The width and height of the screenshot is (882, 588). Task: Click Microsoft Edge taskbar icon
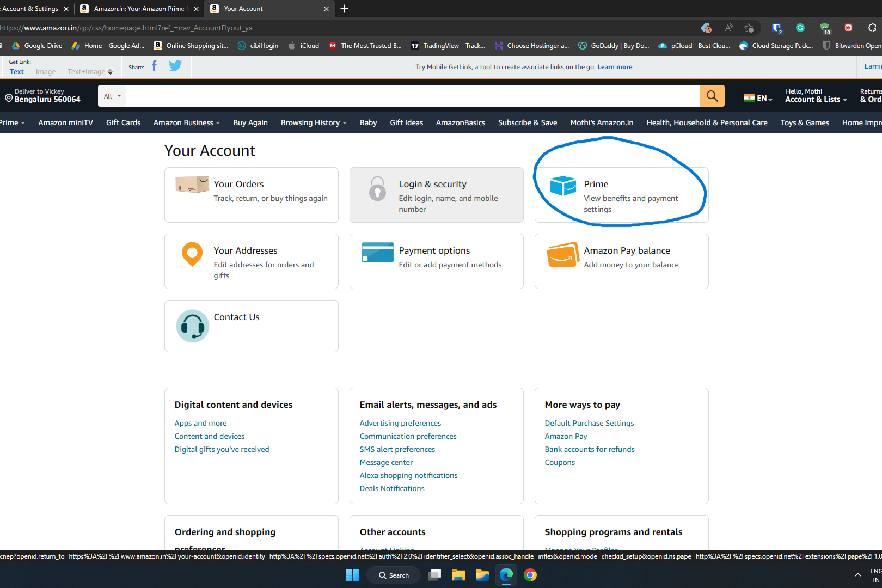506,575
